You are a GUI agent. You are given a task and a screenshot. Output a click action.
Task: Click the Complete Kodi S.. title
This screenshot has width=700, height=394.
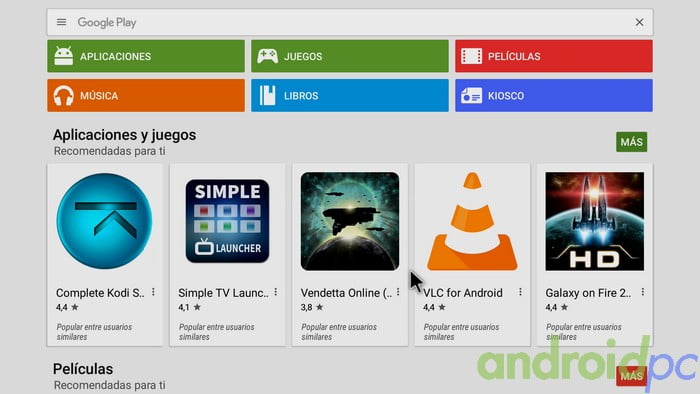pyautogui.click(x=100, y=293)
